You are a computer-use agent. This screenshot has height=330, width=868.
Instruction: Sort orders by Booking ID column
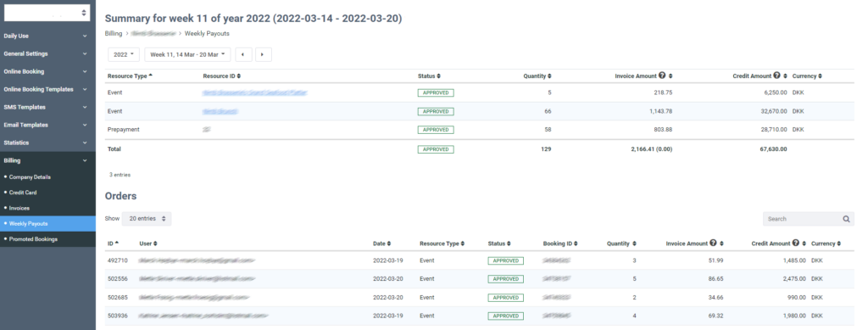coord(559,243)
